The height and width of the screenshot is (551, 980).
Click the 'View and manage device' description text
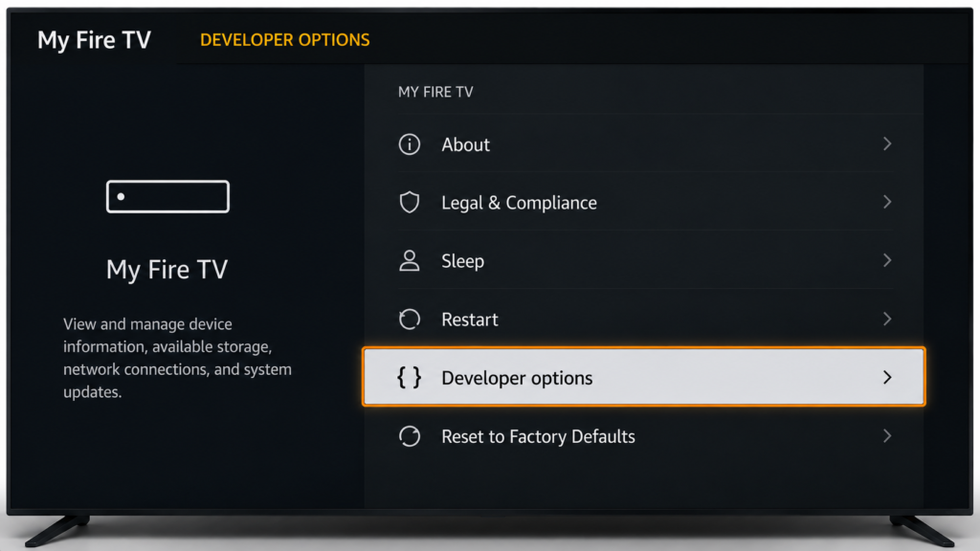pos(177,358)
